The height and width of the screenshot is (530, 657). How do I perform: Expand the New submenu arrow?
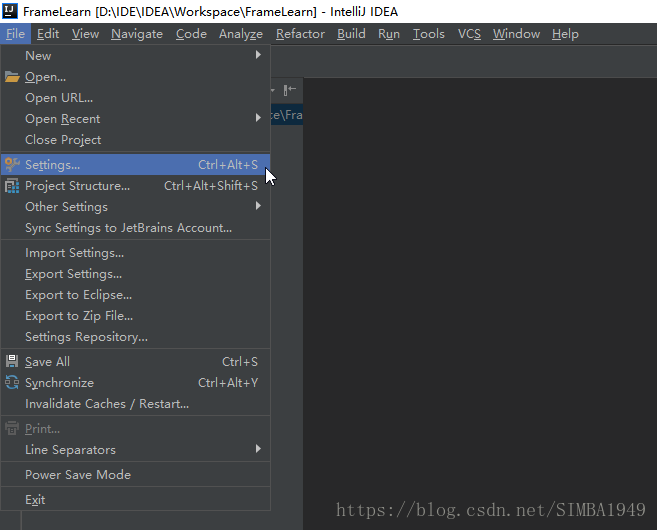(258, 55)
